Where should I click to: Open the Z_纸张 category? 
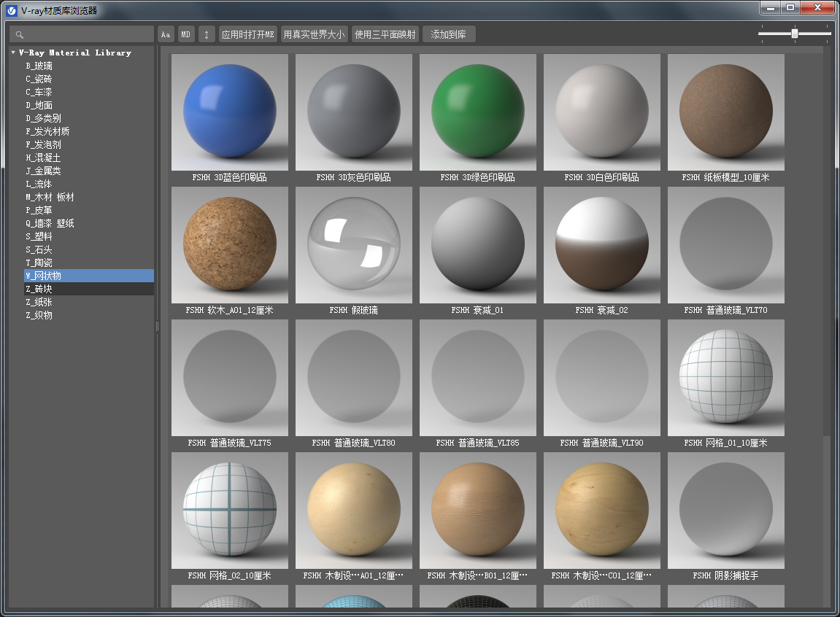coord(39,302)
